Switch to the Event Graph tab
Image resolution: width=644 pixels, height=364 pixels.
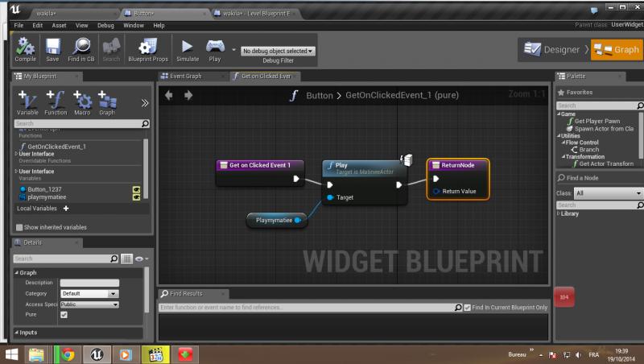[x=186, y=76]
